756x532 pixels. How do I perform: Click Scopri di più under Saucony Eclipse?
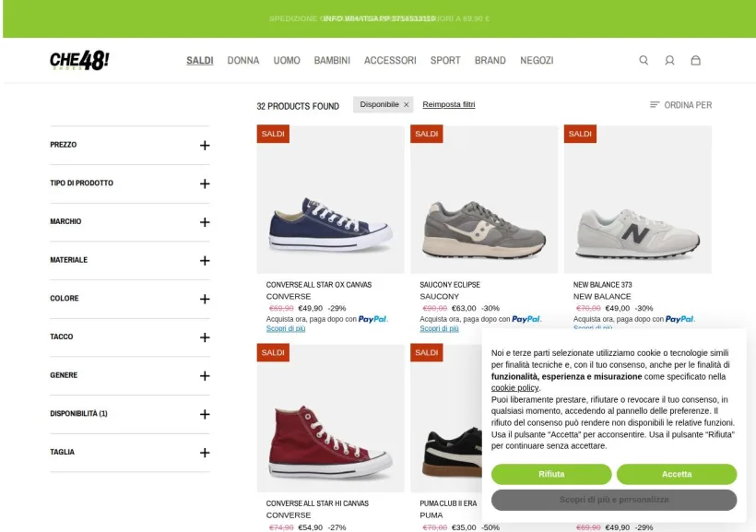pos(439,328)
